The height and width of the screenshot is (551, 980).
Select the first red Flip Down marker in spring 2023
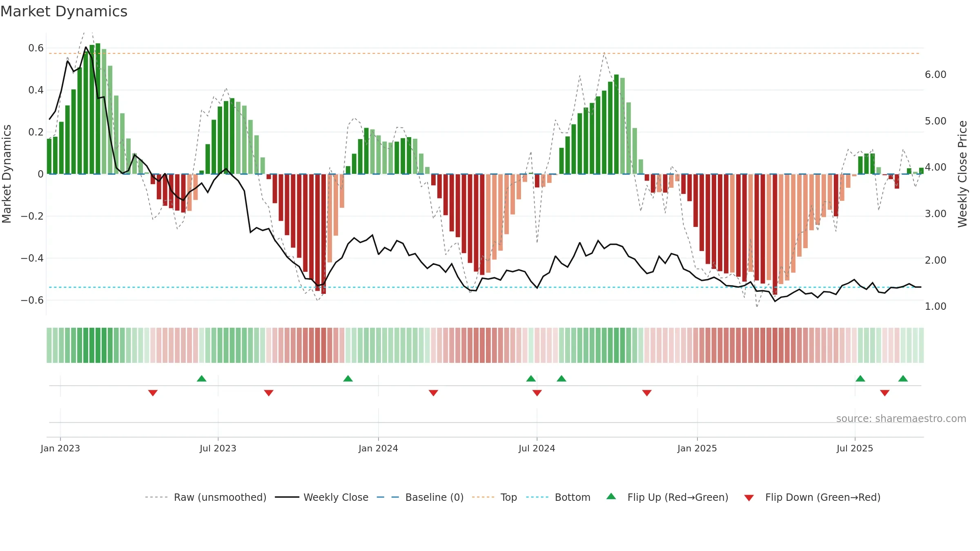(x=153, y=393)
